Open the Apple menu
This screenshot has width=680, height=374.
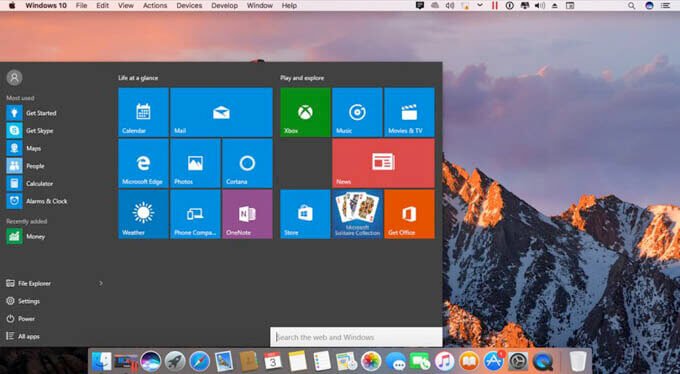(x=12, y=6)
